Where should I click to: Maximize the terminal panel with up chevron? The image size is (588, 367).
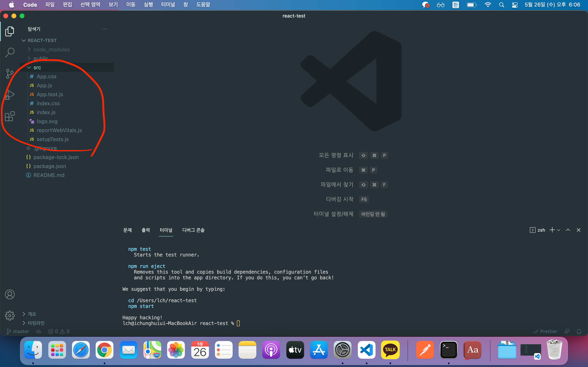pos(568,230)
